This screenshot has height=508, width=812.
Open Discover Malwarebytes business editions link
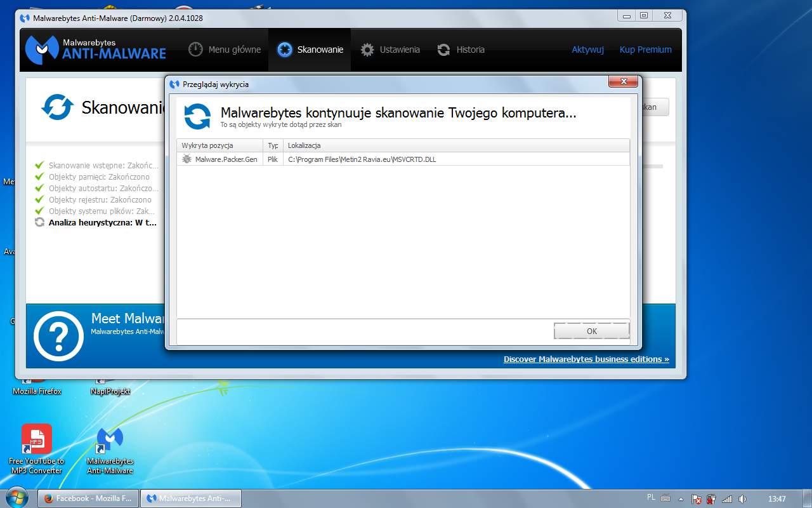586,359
